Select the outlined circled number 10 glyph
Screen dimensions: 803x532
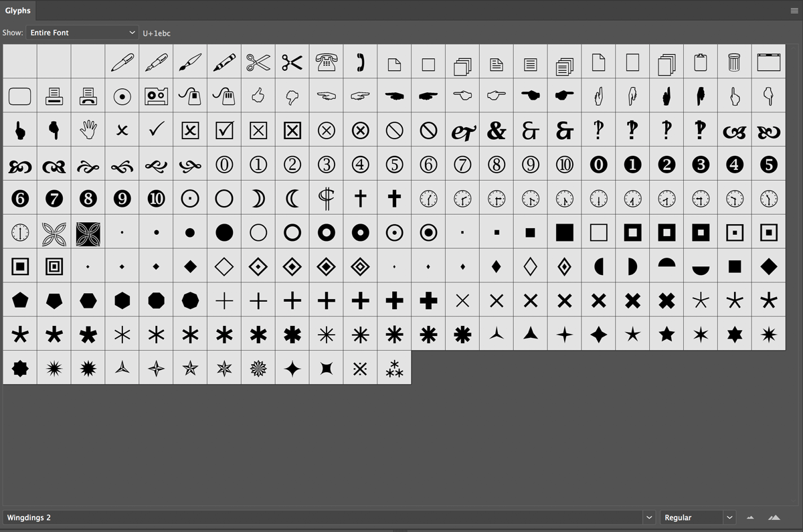[x=565, y=165]
